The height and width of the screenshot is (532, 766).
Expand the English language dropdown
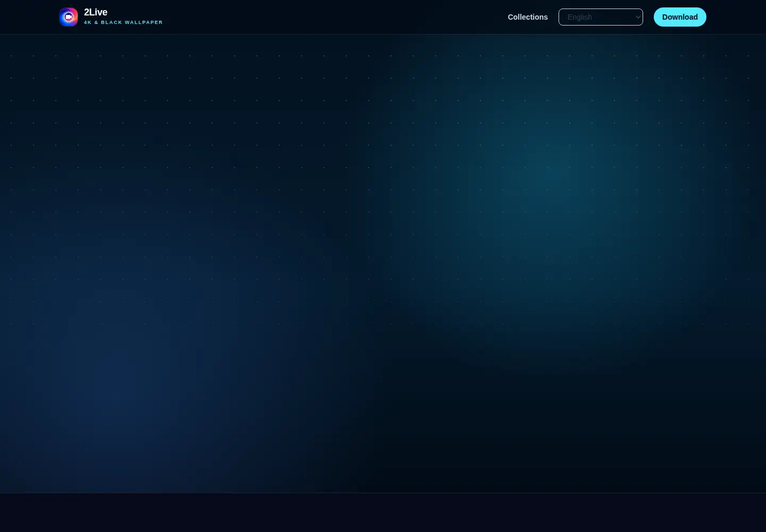[x=601, y=17]
